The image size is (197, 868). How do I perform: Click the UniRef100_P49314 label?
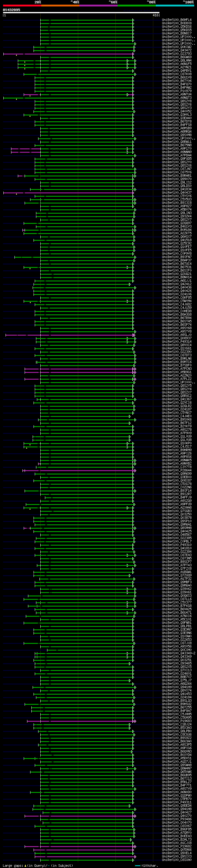pos(177,341)
